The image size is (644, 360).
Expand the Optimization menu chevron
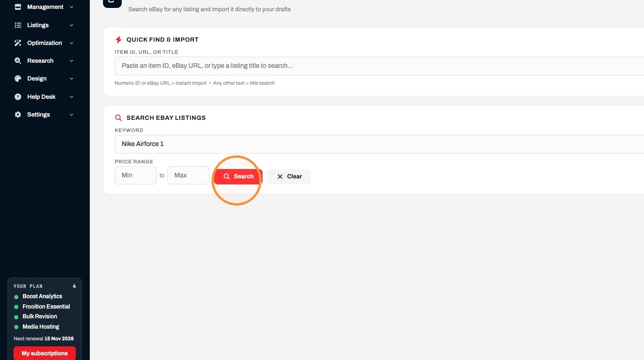point(72,43)
